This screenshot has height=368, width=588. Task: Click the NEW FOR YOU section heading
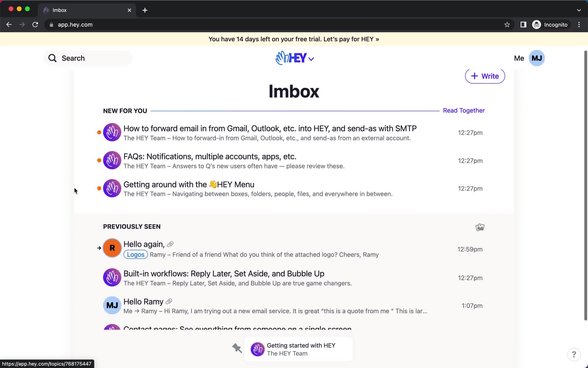point(125,111)
